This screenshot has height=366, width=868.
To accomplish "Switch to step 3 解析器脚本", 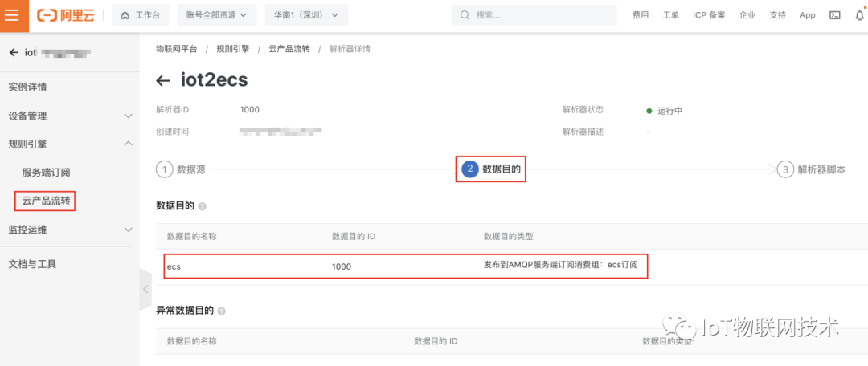I will click(812, 169).
